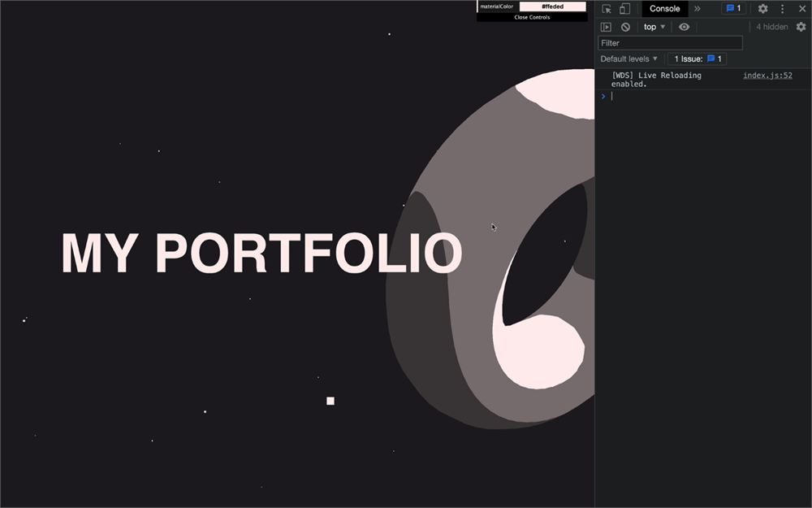
Task: Open the index.js:52 source link
Action: (x=767, y=76)
